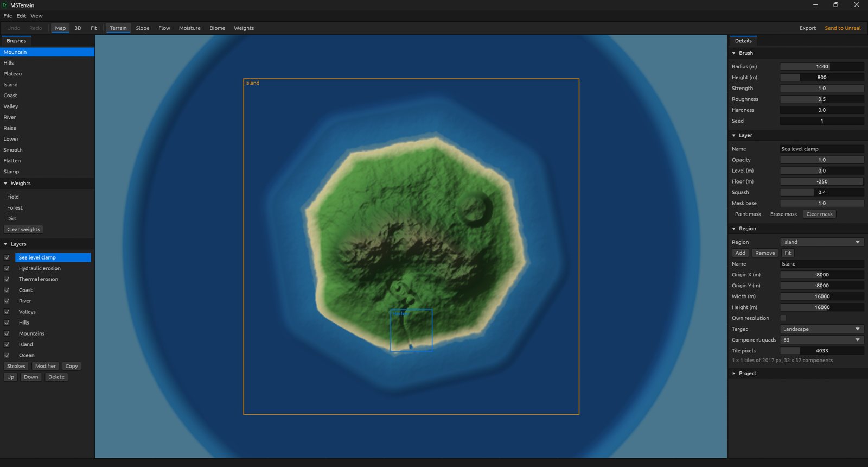Open the Target dropdown showing Landscape

coord(822,329)
